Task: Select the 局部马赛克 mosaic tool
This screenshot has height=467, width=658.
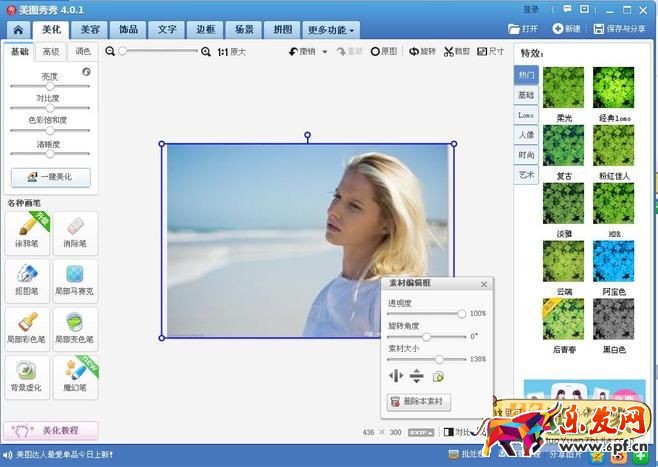Action: (x=75, y=279)
